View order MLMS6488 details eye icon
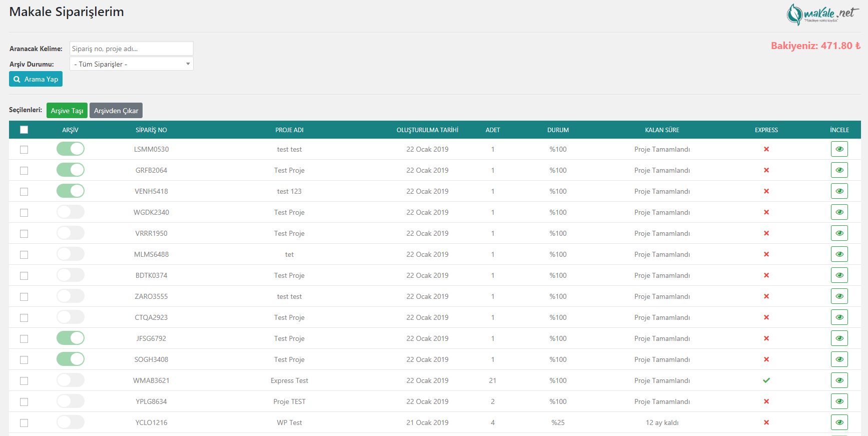The image size is (868, 436). [x=839, y=254]
